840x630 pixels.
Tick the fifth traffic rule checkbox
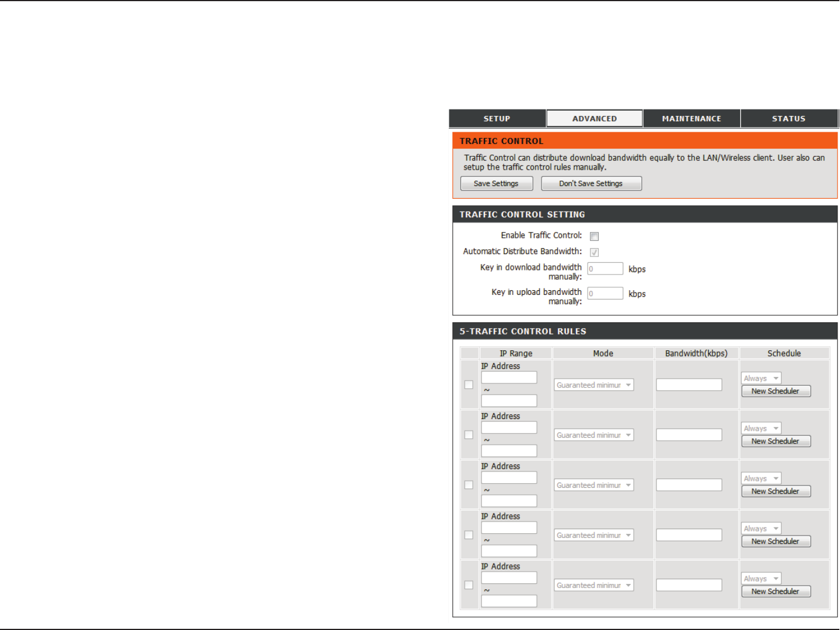469,585
